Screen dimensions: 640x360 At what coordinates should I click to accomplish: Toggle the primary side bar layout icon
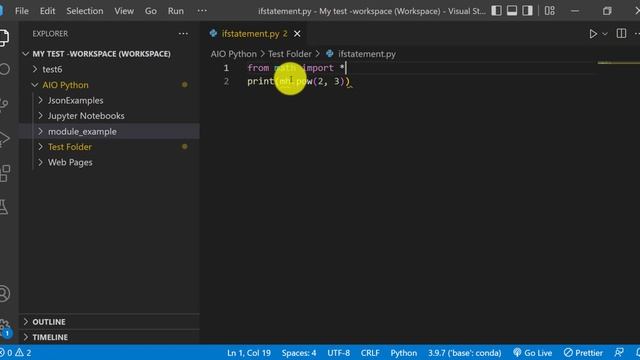point(496,11)
